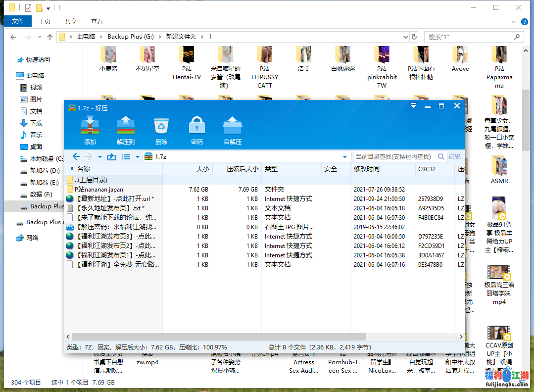The width and height of the screenshot is (534, 392).
Task: Open the main menu dropdown in the 好压 title bar
Action: pyautogui.click(x=413, y=106)
